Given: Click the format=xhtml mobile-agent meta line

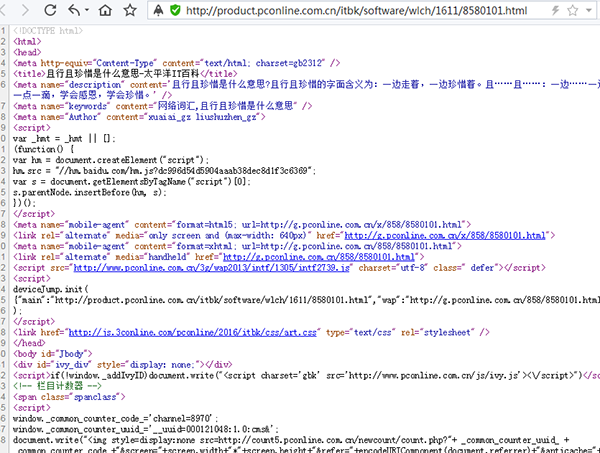Looking at the screenshot, I should pyautogui.click(x=237, y=246).
